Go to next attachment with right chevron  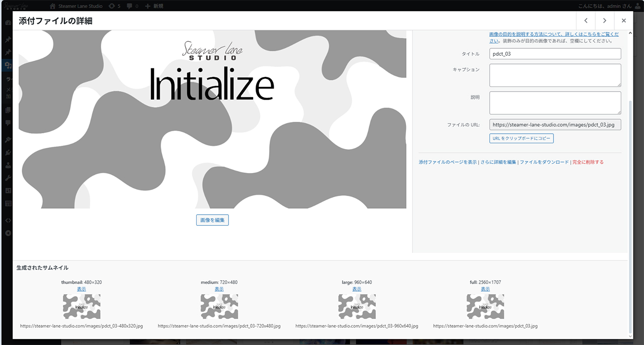point(605,21)
